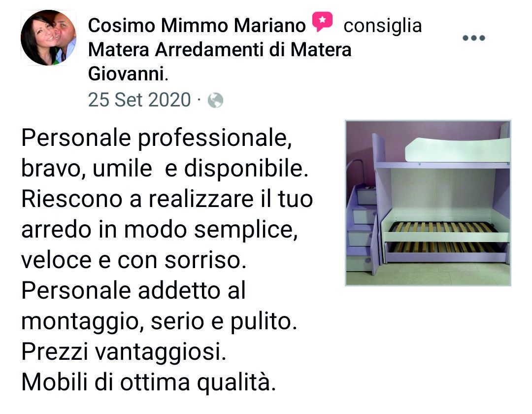Click the Giovanni page name text
532x414 pixels.
[126, 73]
